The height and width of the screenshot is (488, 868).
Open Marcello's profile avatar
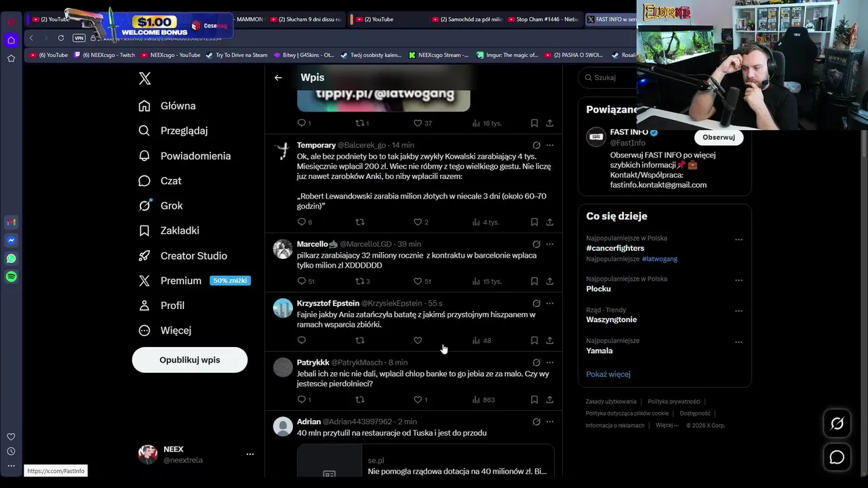coord(283,249)
